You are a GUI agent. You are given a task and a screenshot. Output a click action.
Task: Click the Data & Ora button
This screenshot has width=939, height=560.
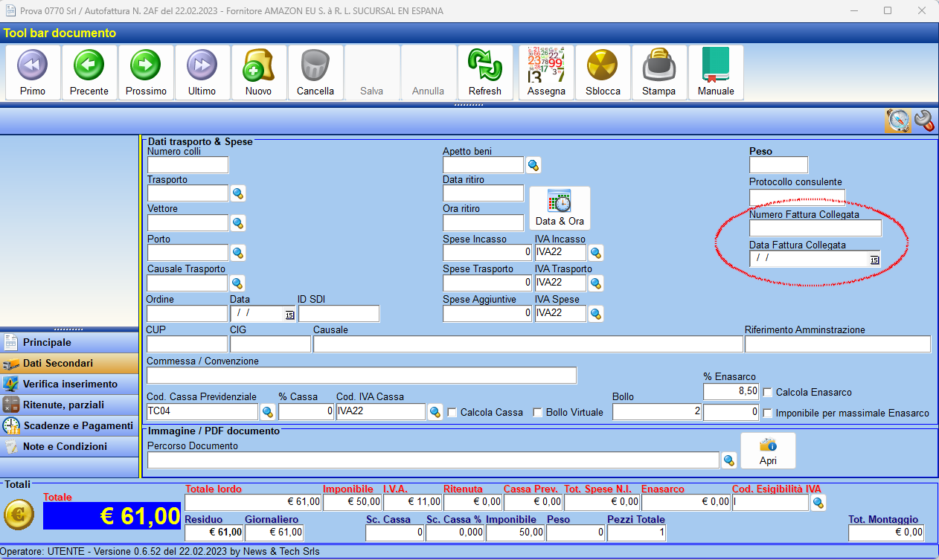pyautogui.click(x=560, y=208)
